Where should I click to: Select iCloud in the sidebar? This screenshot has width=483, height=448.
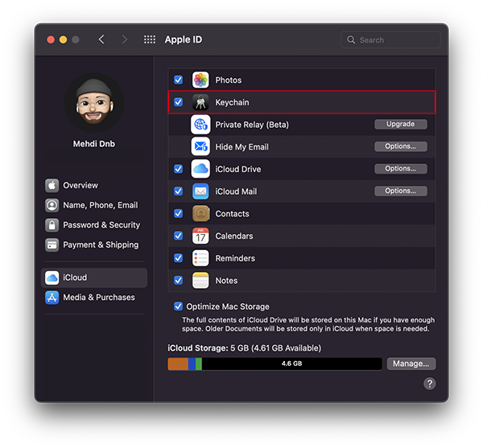tap(94, 277)
